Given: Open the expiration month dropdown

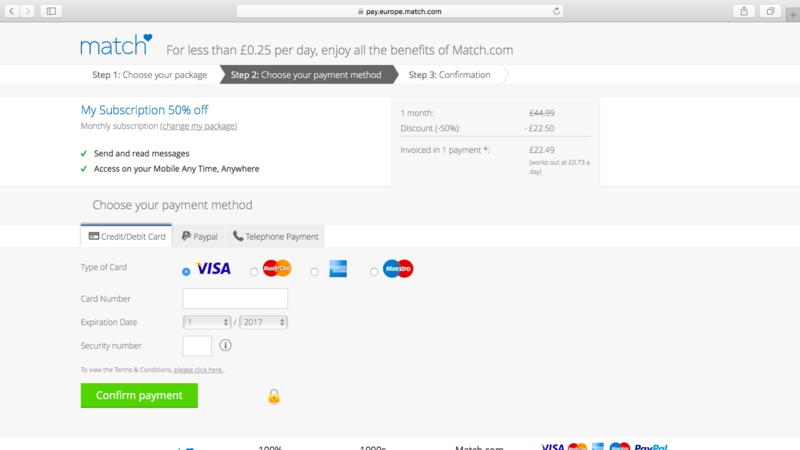Looking at the screenshot, I should pyautogui.click(x=207, y=322).
